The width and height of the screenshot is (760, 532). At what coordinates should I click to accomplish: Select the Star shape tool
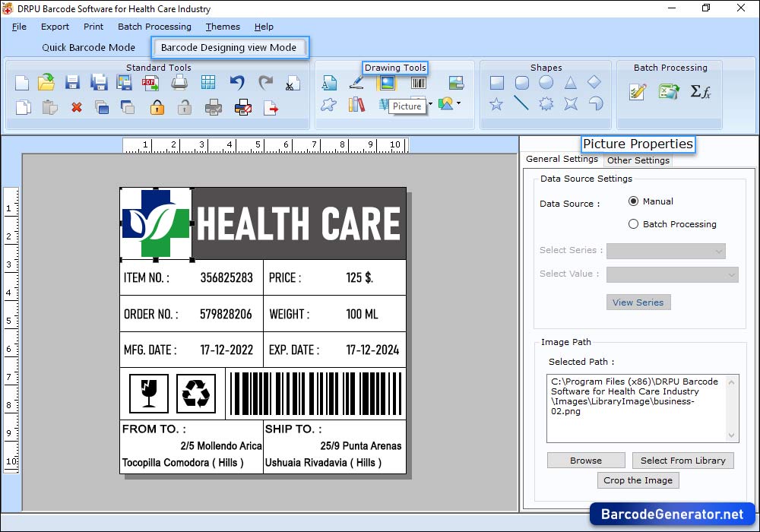(x=496, y=103)
